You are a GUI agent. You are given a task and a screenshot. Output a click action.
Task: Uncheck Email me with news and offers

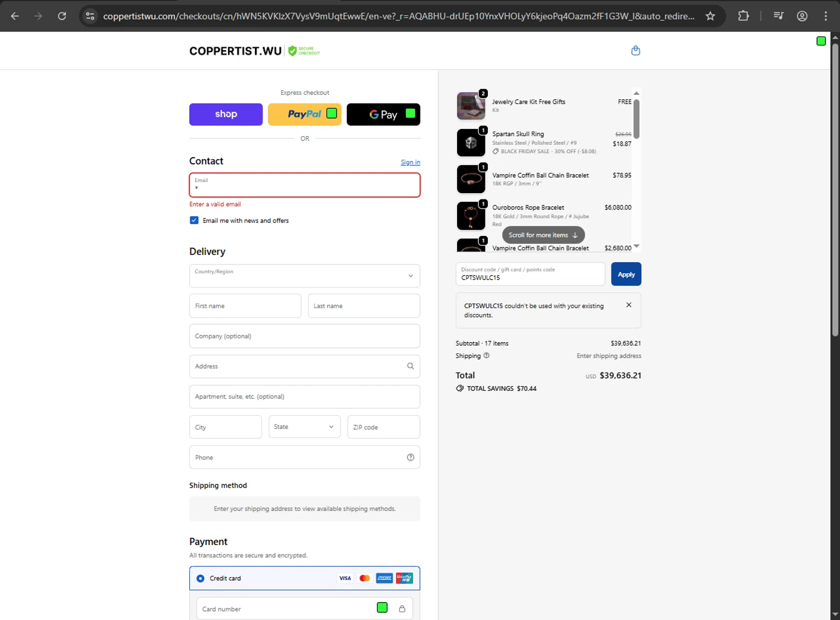(194, 221)
